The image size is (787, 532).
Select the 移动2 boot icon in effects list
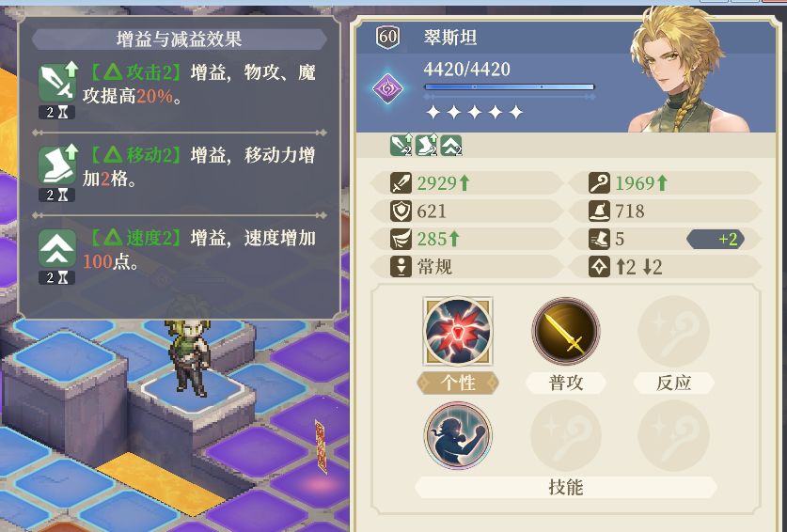[x=57, y=164]
